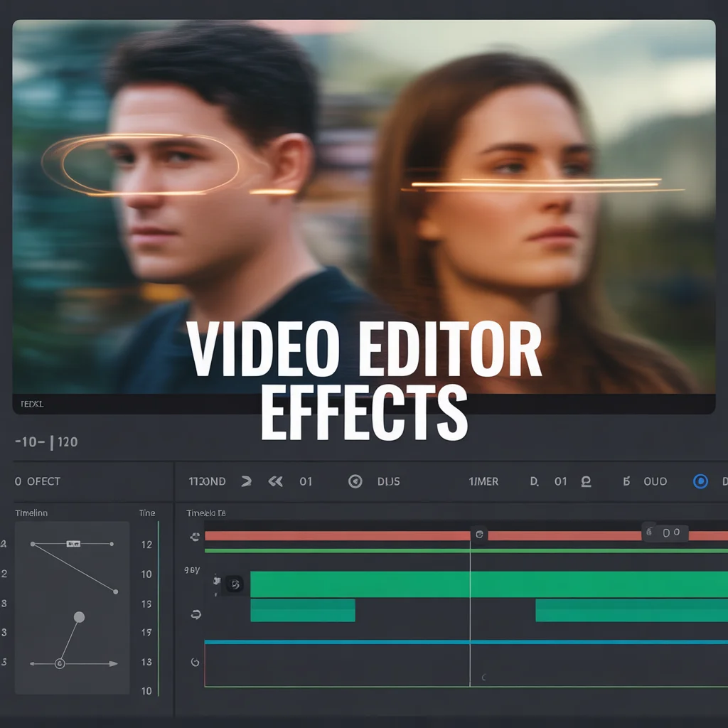Open the clip effect badge on the red track
This screenshot has height=728, width=728.
478,536
